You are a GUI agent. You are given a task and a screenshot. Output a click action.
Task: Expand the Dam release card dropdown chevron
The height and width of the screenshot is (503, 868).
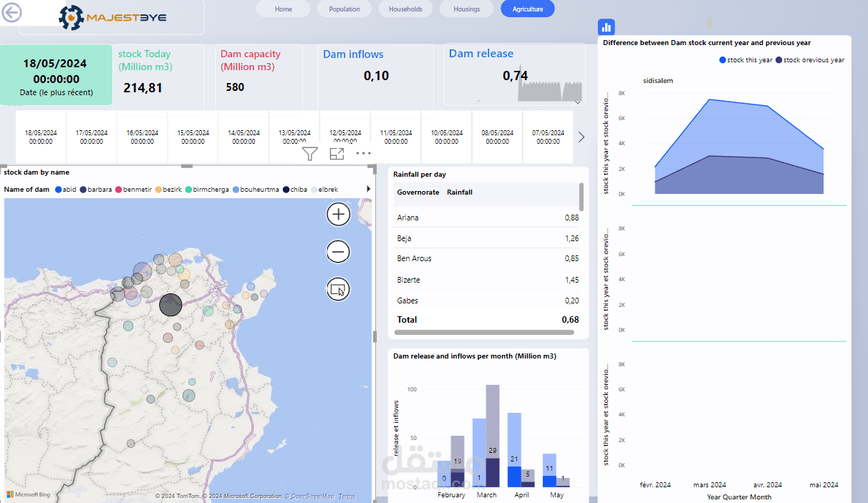tap(577, 102)
